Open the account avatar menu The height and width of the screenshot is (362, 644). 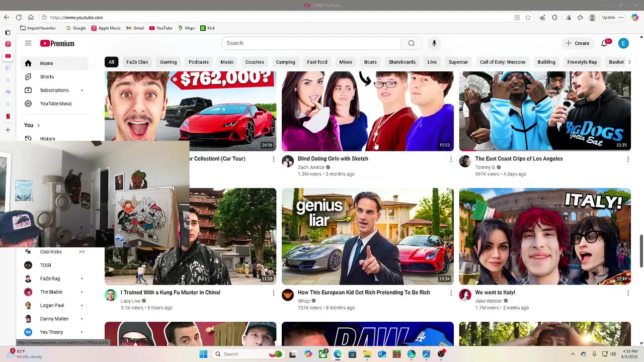623,43
